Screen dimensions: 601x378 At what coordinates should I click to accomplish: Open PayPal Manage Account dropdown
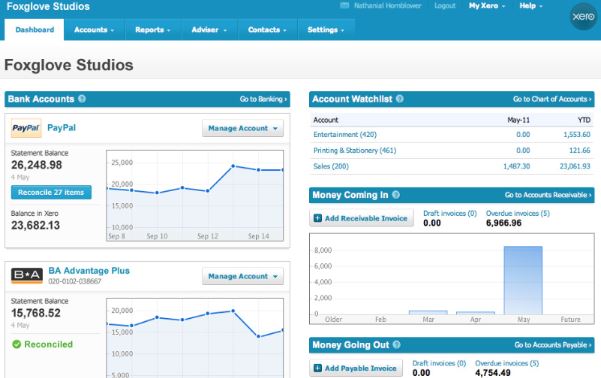243,128
